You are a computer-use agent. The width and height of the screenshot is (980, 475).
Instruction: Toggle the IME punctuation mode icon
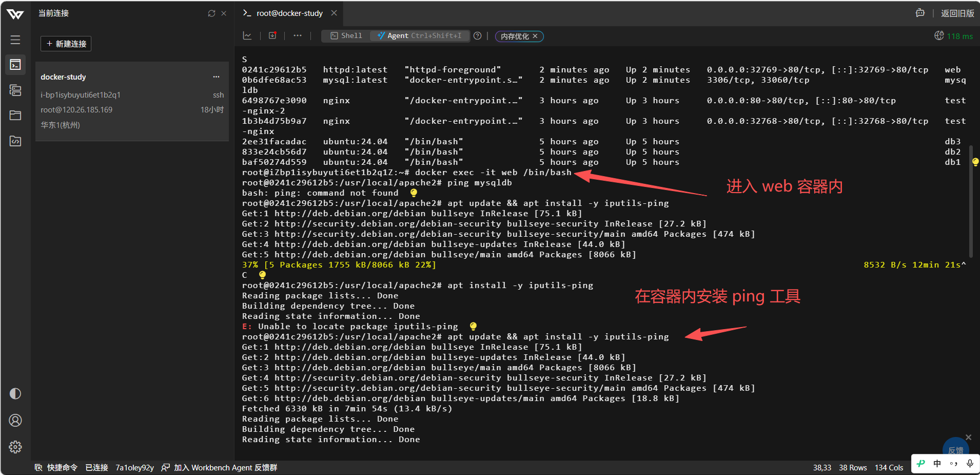coord(954,463)
